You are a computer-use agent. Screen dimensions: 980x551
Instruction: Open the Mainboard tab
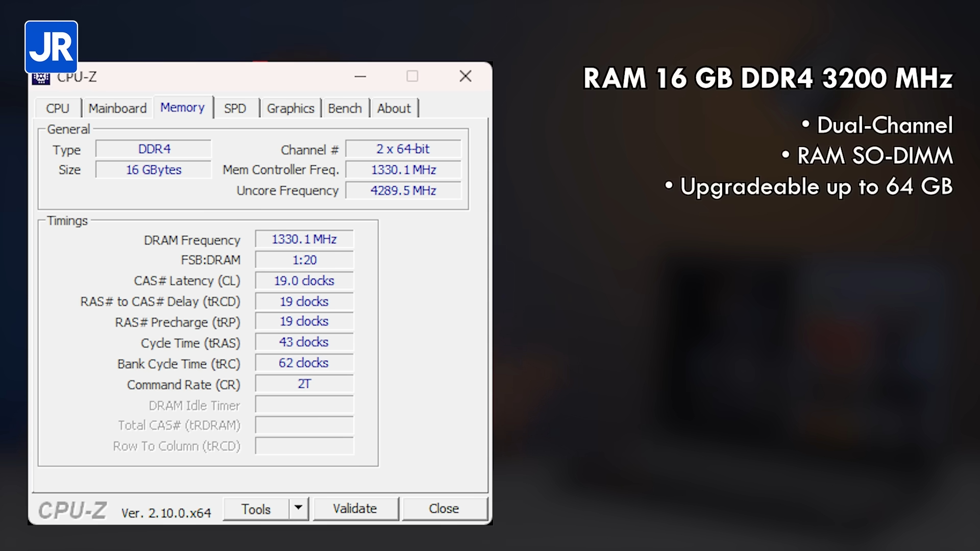(117, 108)
